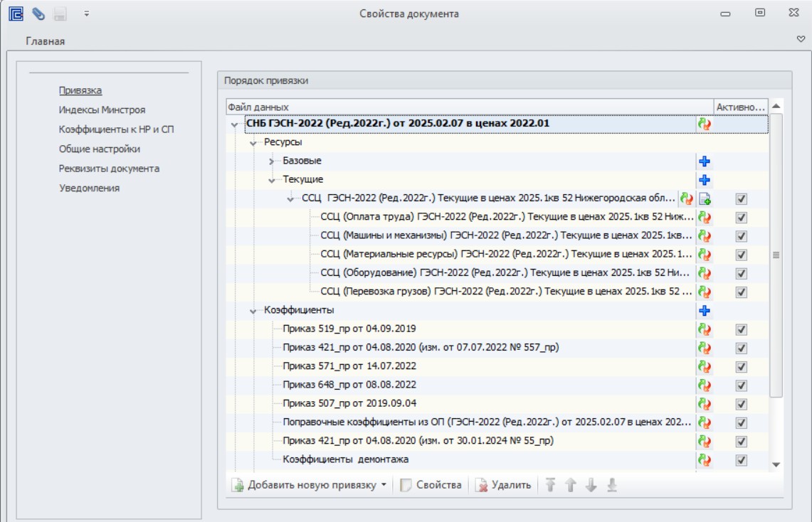Screen dimensions: 812x522
Task: Click document-add icon on ССЦ ГЭСН-2022 row
Action: pos(705,198)
